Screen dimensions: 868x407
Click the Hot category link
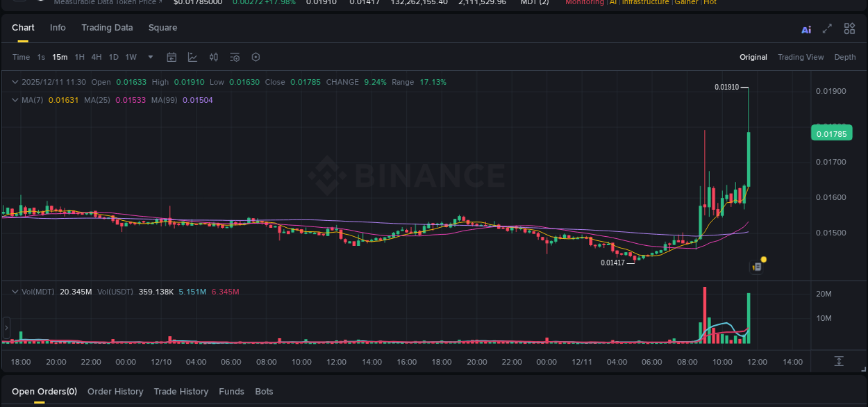coord(711,2)
